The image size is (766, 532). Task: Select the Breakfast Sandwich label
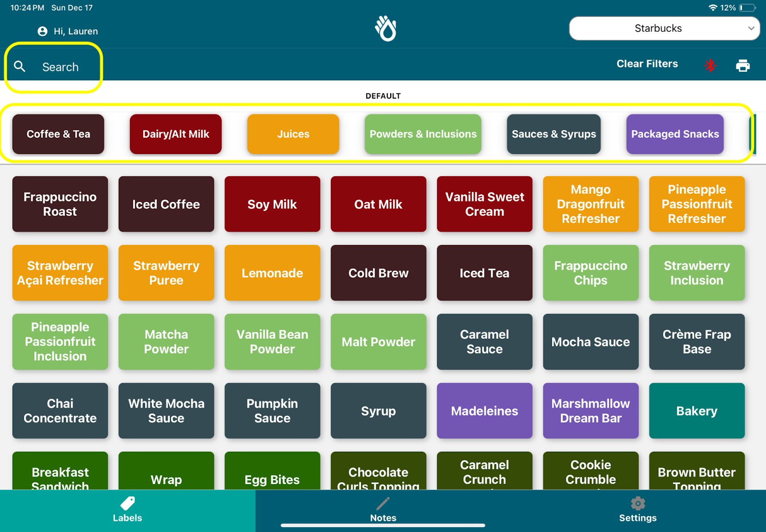[60, 471]
